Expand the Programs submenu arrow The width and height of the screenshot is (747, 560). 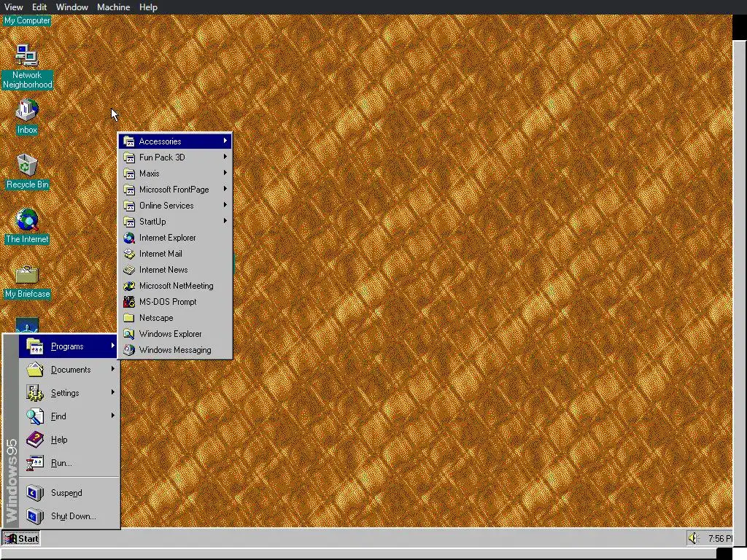pyautogui.click(x=113, y=346)
